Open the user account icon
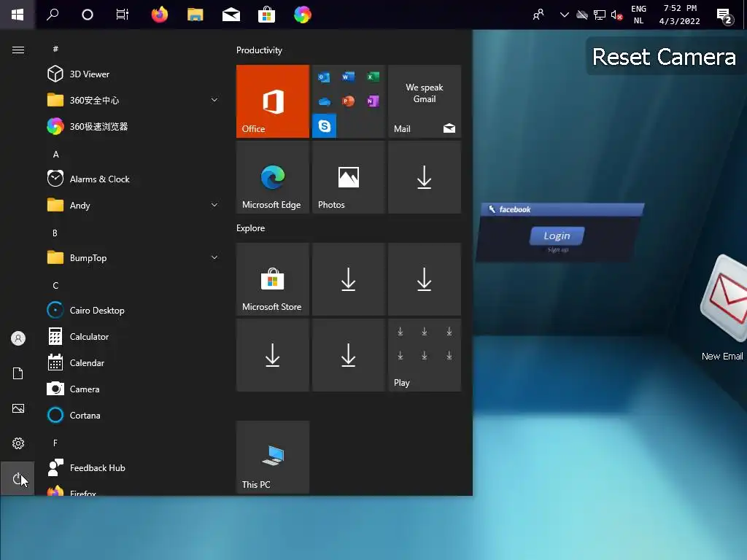Screen dimensions: 747x560 [18, 338]
